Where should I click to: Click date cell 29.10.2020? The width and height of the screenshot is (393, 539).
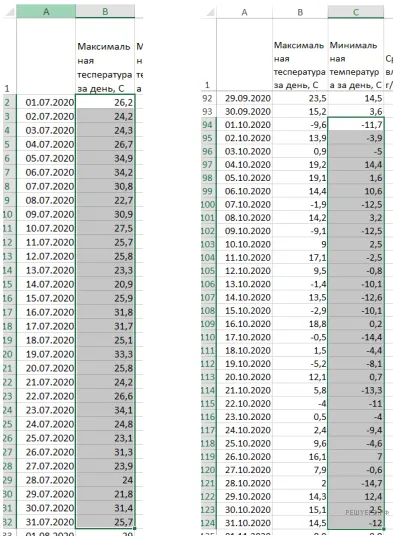[244, 497]
